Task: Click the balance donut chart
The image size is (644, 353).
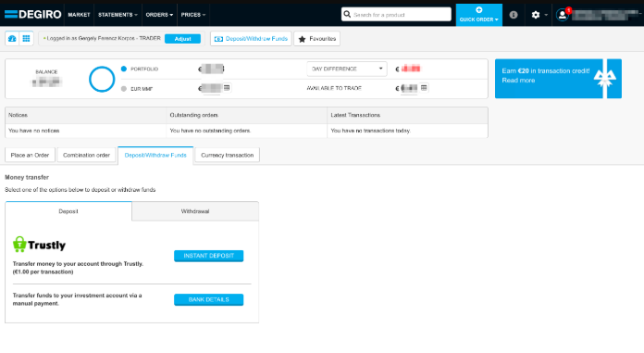Action: tap(102, 79)
